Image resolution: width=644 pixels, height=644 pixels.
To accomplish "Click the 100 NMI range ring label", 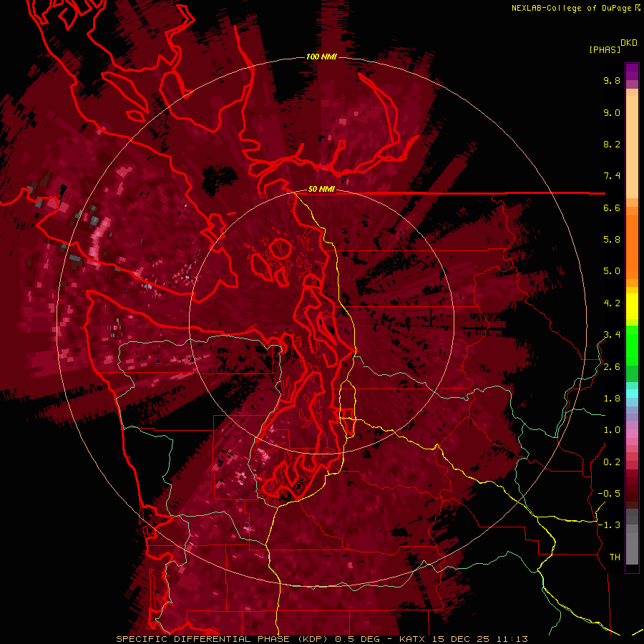I will pyautogui.click(x=321, y=57).
